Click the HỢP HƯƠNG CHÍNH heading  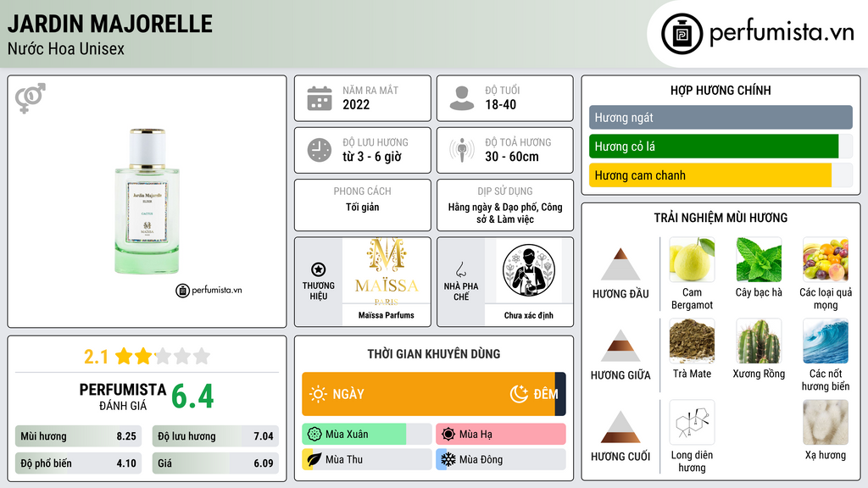coord(721,90)
